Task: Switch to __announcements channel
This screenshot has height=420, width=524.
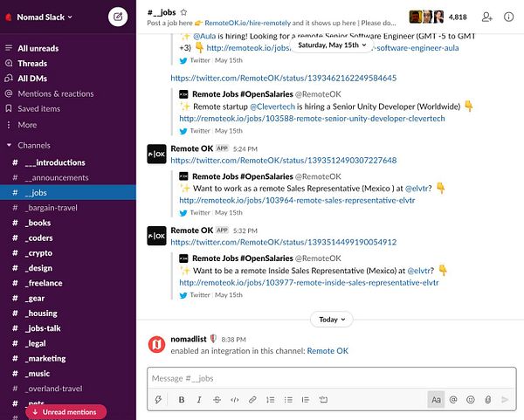Action: pyautogui.click(x=68, y=178)
